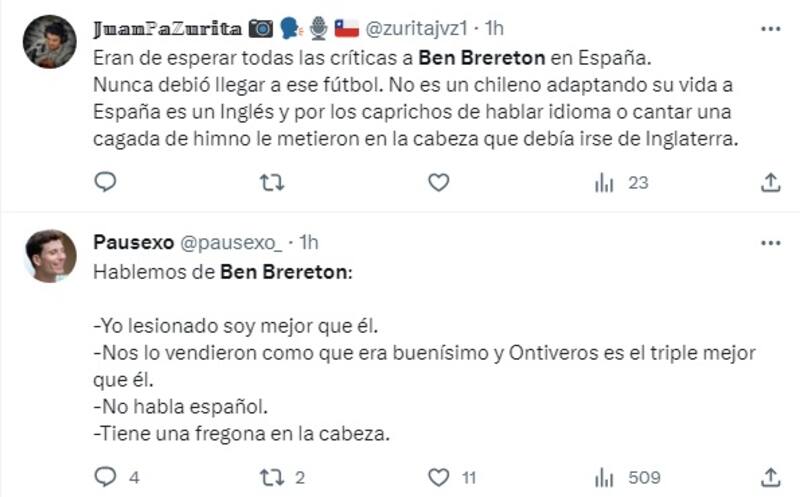800x497 pixels.
Task: View analytics on JuanPaZurita's tweet
Action: coord(604,183)
